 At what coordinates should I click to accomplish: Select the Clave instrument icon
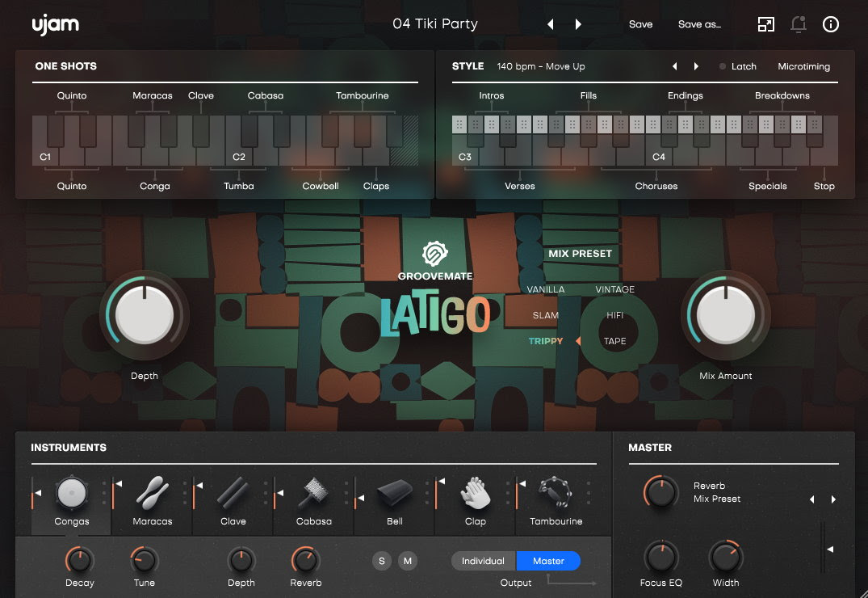point(233,493)
